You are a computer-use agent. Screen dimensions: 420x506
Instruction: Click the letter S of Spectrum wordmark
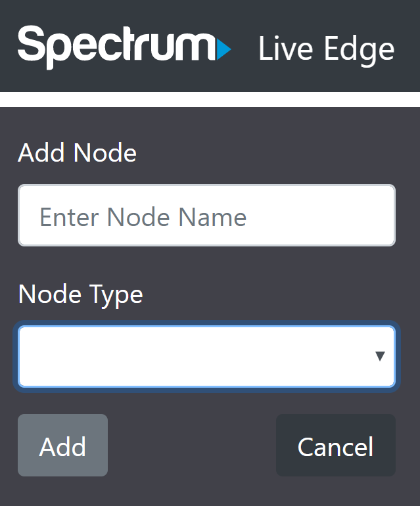pyautogui.click(x=31, y=43)
